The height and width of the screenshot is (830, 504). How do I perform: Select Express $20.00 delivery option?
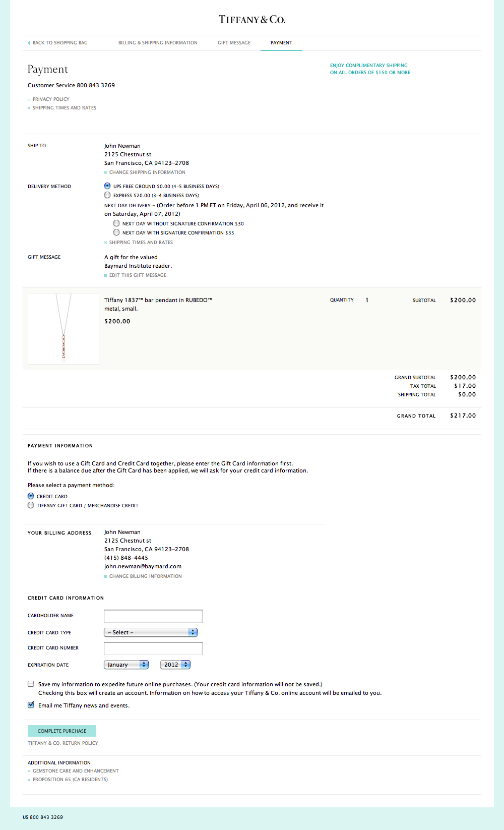tap(107, 195)
